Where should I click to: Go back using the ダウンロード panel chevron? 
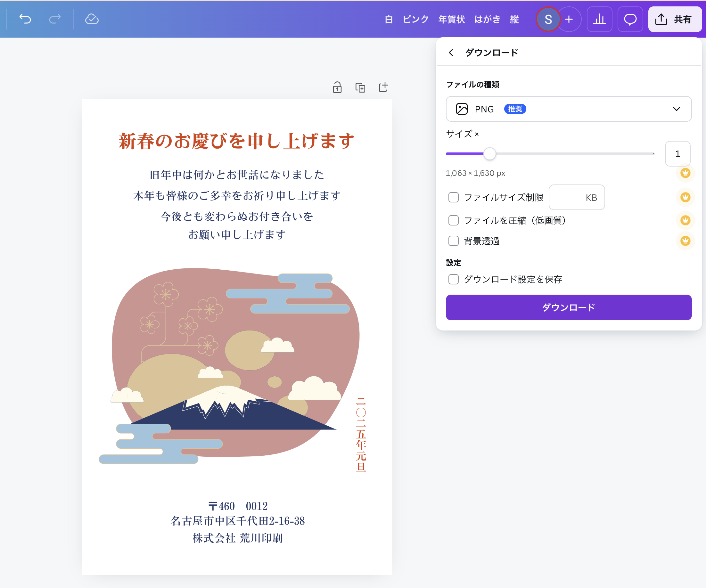tap(451, 53)
